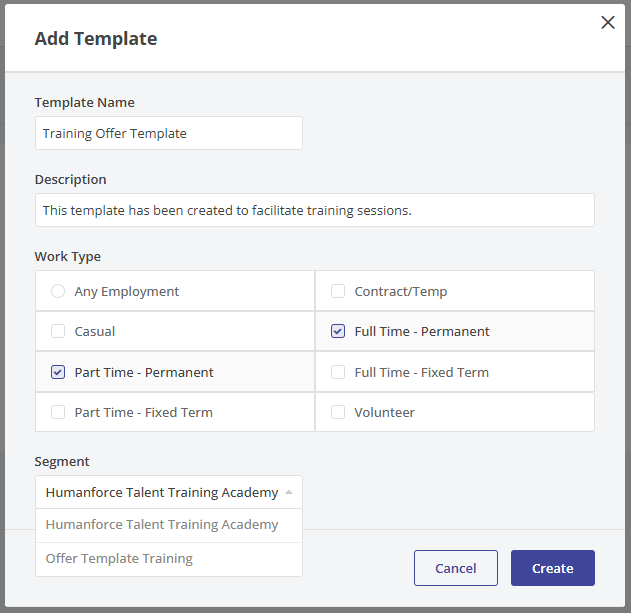The height and width of the screenshot is (613, 631).
Task: Uncheck Full Time - Permanent checkbox
Action: [x=338, y=331]
